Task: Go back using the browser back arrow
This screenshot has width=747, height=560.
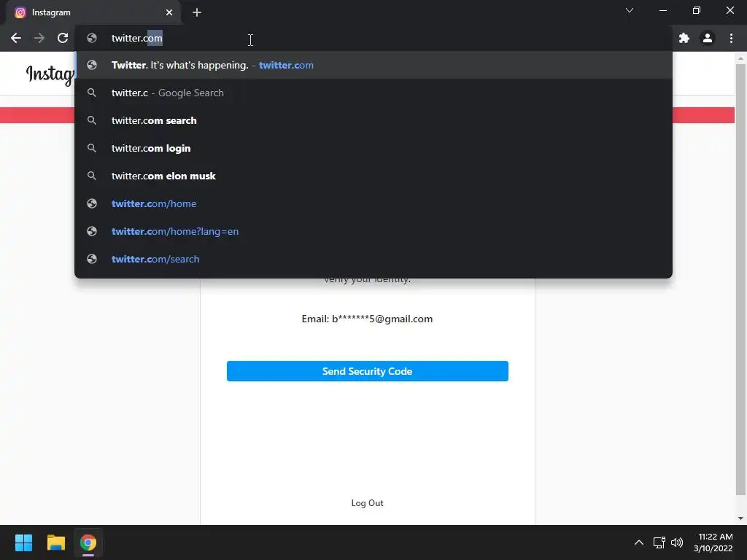Action: coord(16,38)
